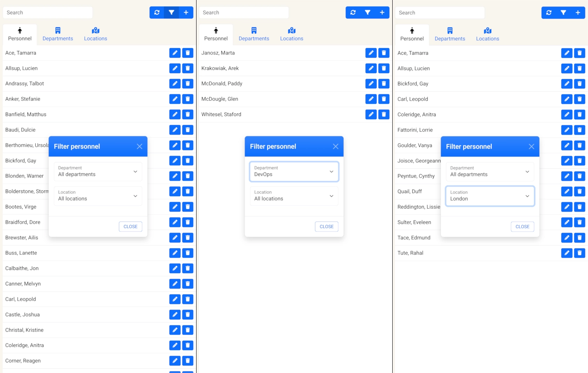Image resolution: width=588 pixels, height=373 pixels.
Task: Open the Department dropdown in the left panel's filter dialog
Action: pyautogui.click(x=98, y=171)
